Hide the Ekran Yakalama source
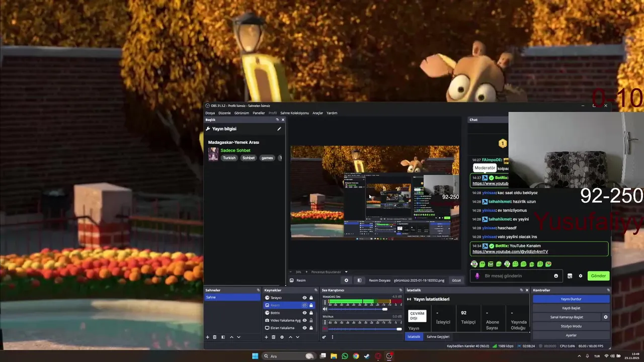Image resolution: width=644 pixels, height=362 pixels. click(304, 328)
